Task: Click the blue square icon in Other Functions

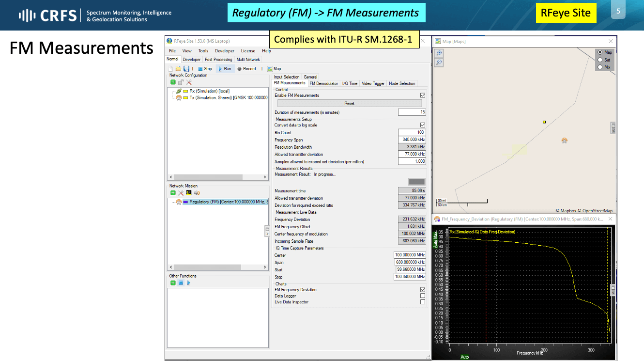Action: tap(181, 283)
